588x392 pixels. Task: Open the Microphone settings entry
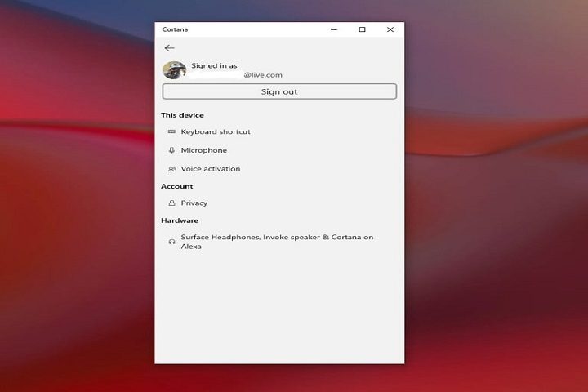pyautogui.click(x=204, y=150)
